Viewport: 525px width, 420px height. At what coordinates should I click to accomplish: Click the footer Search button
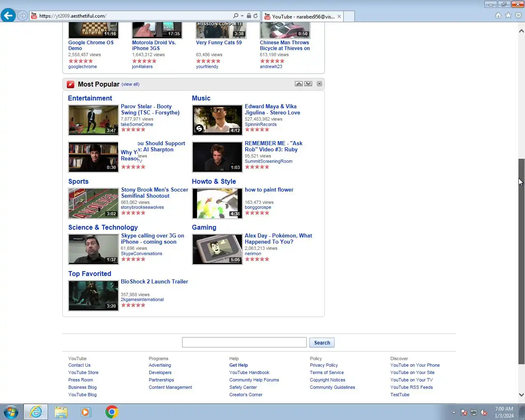pos(322,342)
